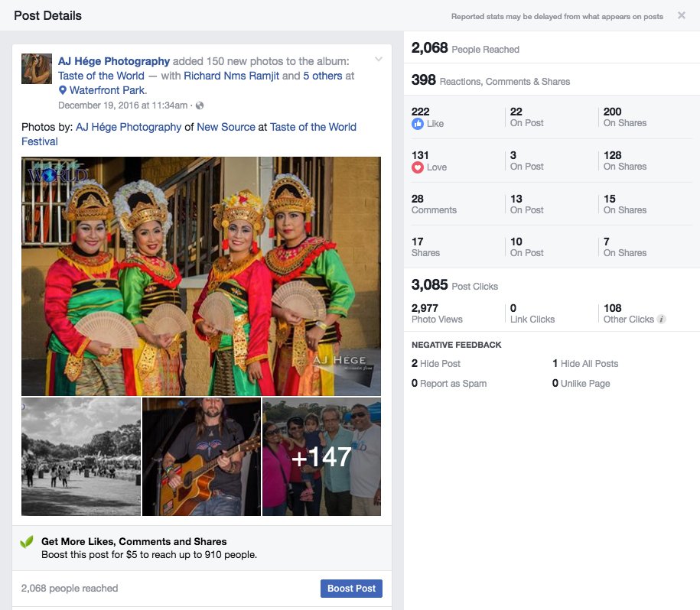Screen dimensions: 700x610
Task: Click the AJ Hége Photography link in the caption
Action: coord(129,127)
